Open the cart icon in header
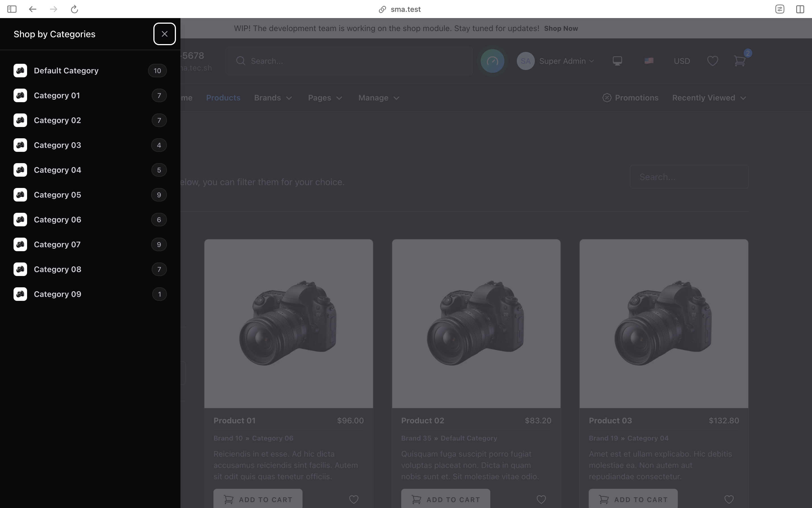This screenshot has width=812, height=508. coord(740,61)
